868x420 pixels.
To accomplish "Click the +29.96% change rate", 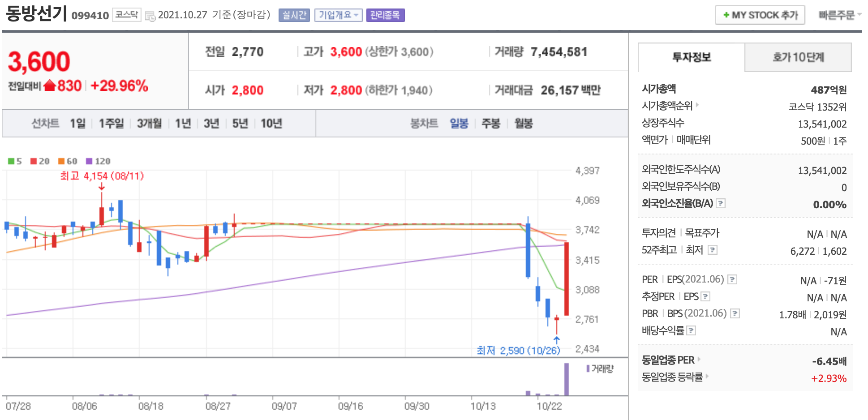I will [x=119, y=86].
